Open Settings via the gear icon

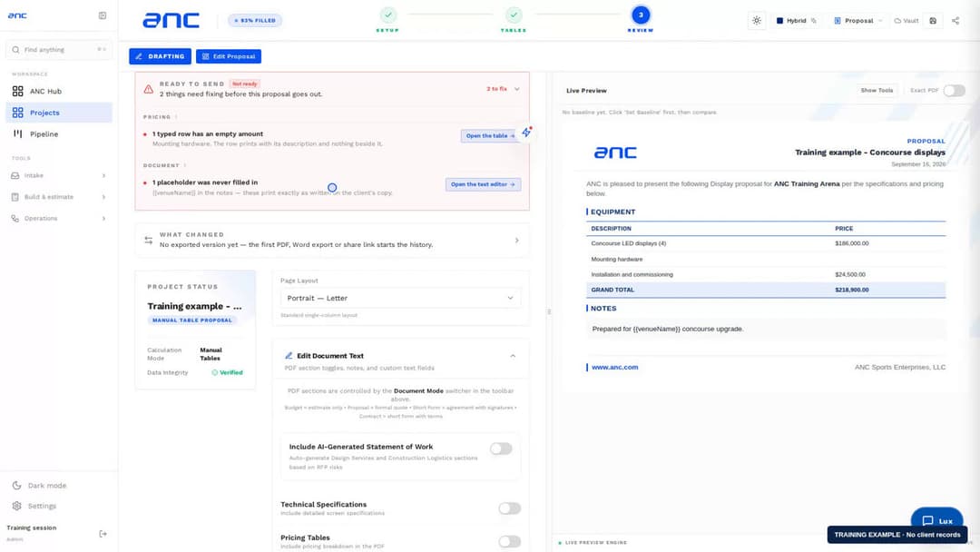[17, 506]
